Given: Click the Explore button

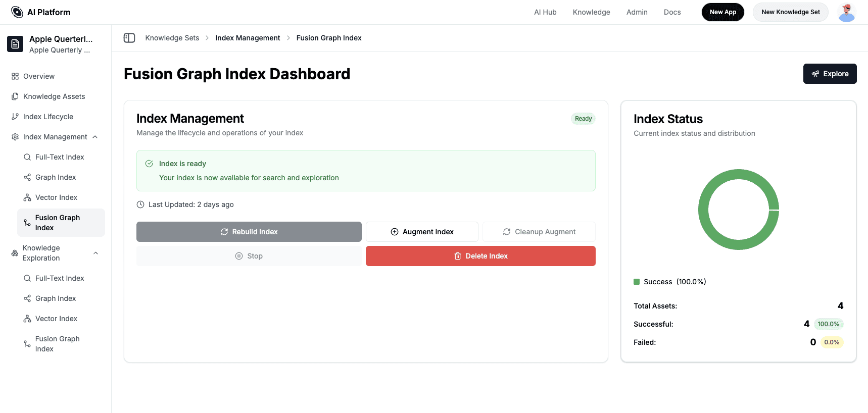Looking at the screenshot, I should pos(830,74).
